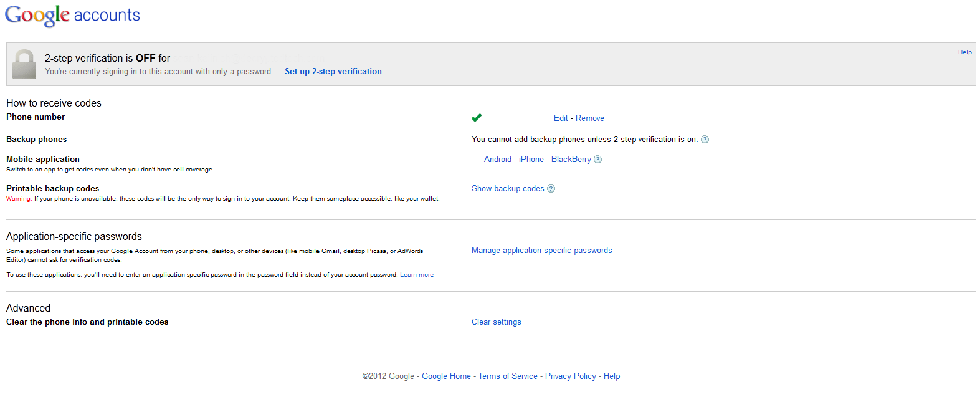
Task: Click 'Clear the phone info and printable codes' label
Action: pyautogui.click(x=87, y=322)
